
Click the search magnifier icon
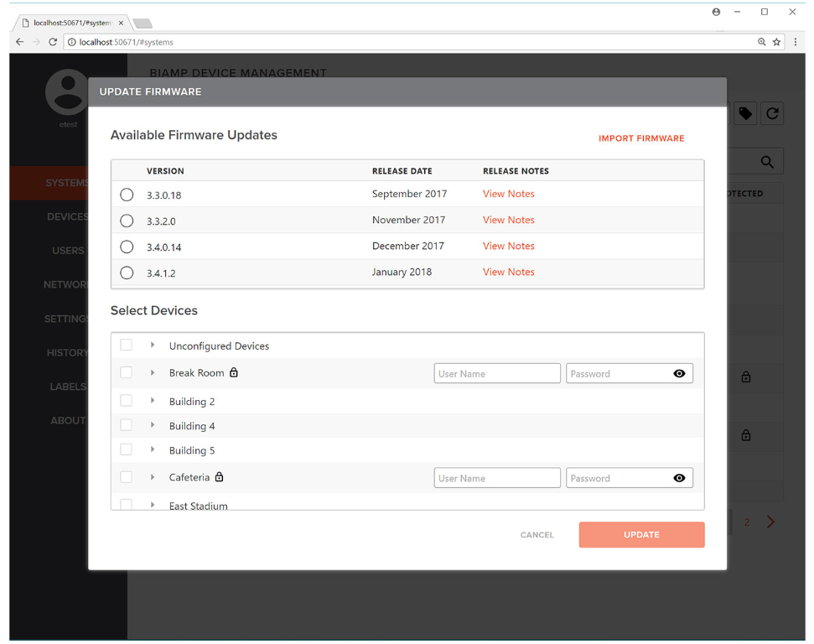pyautogui.click(x=767, y=162)
